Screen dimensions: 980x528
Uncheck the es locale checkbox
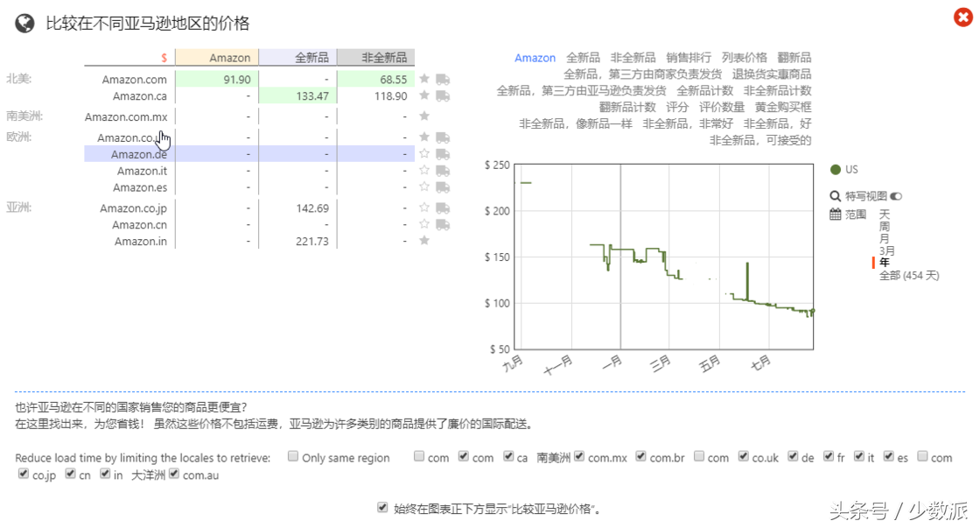tap(889, 456)
